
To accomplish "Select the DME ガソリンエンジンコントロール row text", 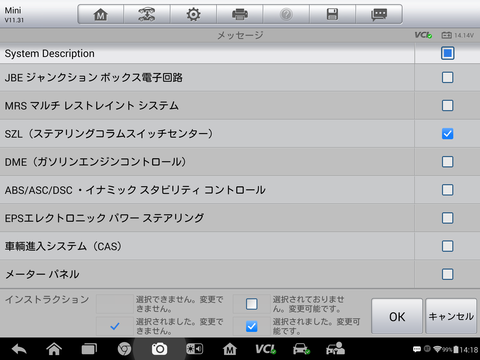I will click(96, 162).
